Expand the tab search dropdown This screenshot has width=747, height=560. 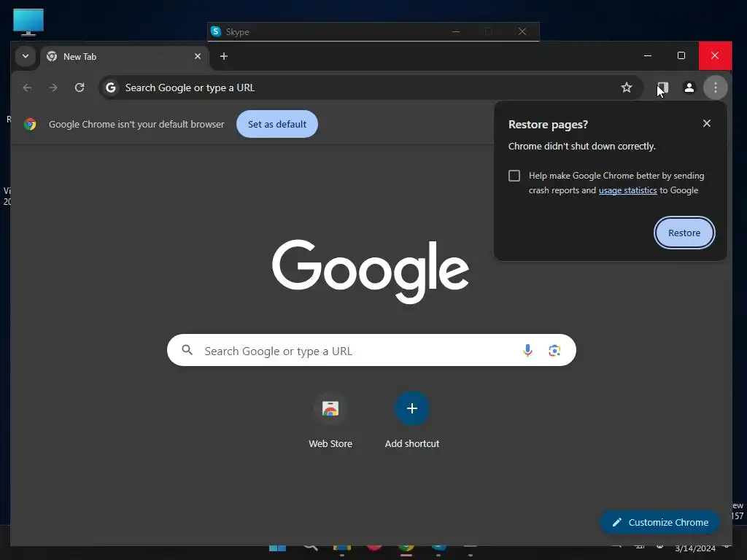(x=26, y=56)
